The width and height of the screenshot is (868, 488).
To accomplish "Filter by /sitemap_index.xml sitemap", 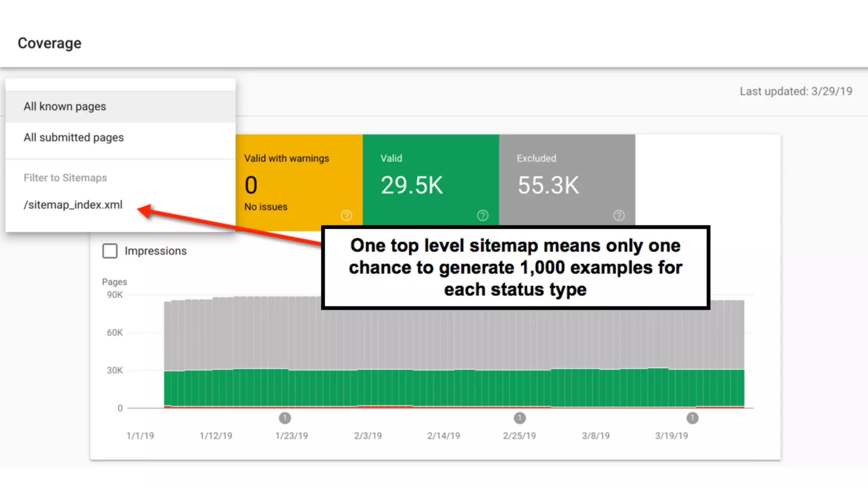I will click(73, 205).
